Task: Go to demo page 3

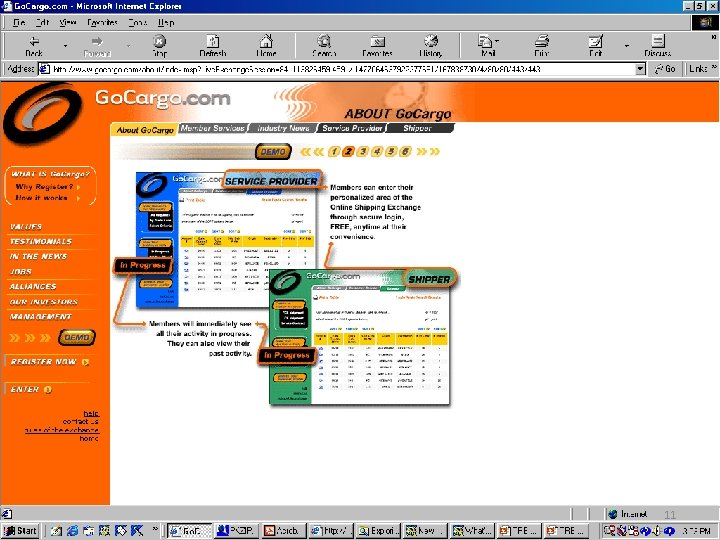Action: tap(363, 152)
